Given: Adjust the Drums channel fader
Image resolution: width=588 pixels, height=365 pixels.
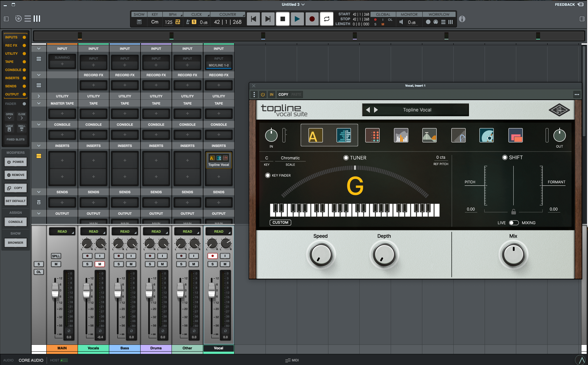Looking at the screenshot, I should (149, 290).
